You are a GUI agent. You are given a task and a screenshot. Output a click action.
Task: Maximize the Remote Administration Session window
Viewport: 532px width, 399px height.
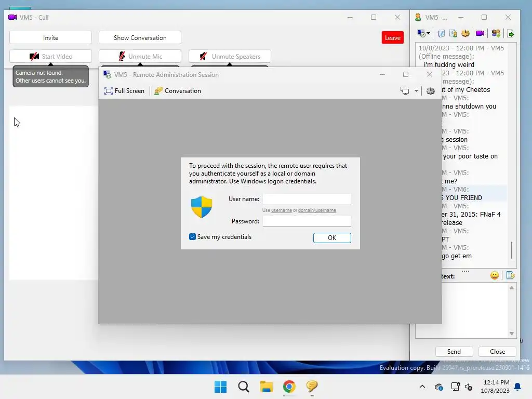(x=405, y=74)
